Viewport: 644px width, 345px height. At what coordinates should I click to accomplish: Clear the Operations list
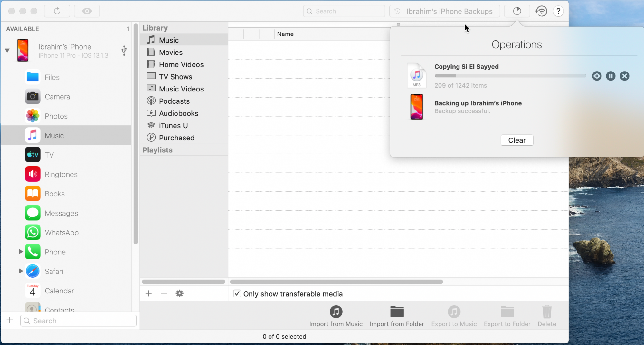coord(517,140)
